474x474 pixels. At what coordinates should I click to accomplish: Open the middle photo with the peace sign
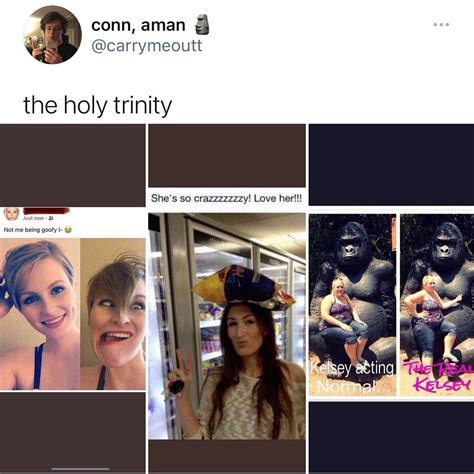pos(227,326)
